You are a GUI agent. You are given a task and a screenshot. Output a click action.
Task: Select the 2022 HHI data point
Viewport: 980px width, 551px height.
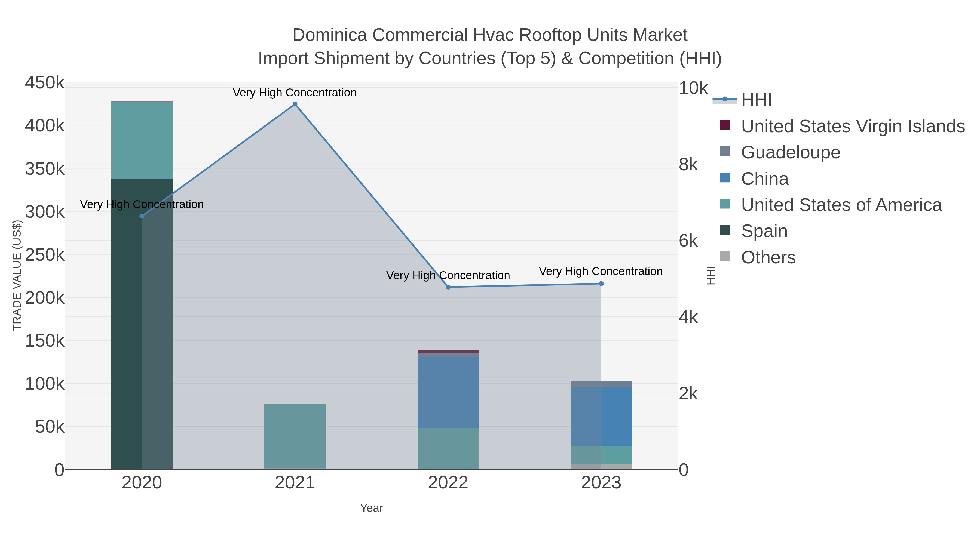[x=448, y=287]
